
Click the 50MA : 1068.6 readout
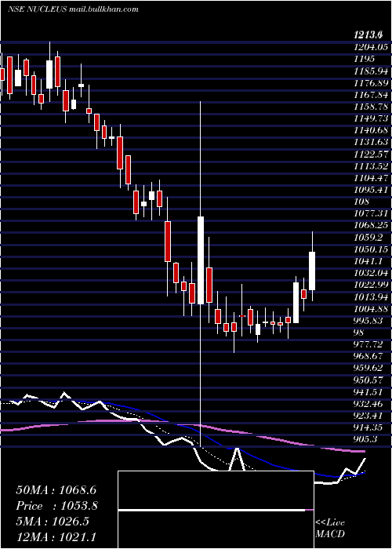coord(56,490)
